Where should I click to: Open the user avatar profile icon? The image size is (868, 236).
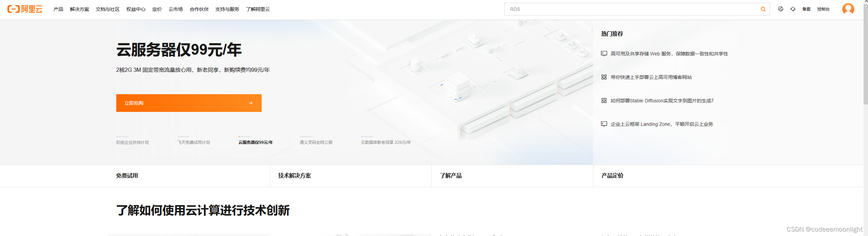[848, 9]
